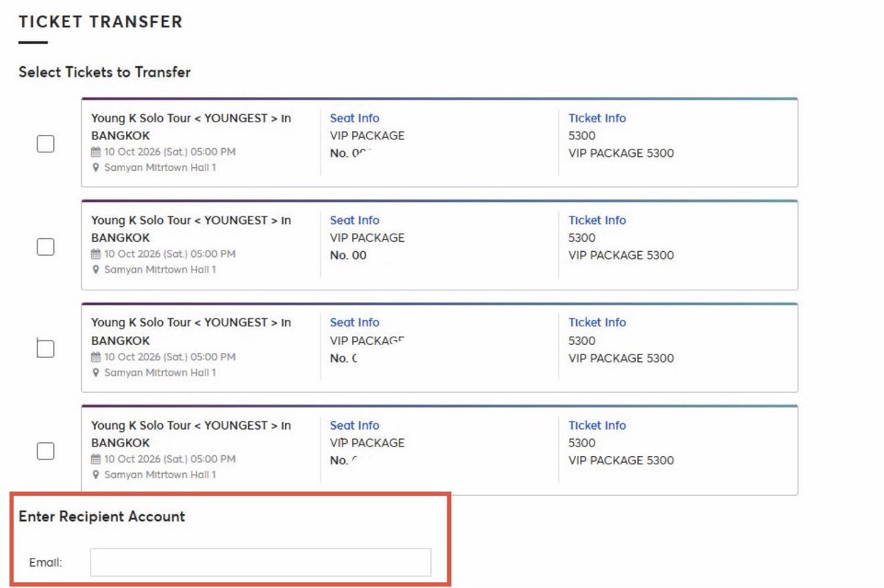Click the calendar icon in the second ticket card
The height and width of the screenshot is (588, 884).
pyautogui.click(x=96, y=254)
